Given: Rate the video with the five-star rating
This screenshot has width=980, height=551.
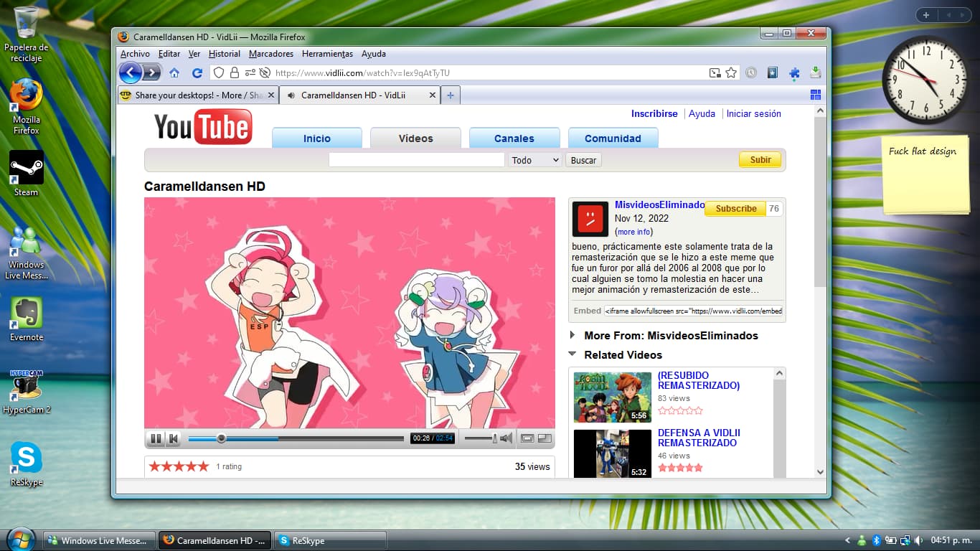Looking at the screenshot, I should tap(179, 466).
